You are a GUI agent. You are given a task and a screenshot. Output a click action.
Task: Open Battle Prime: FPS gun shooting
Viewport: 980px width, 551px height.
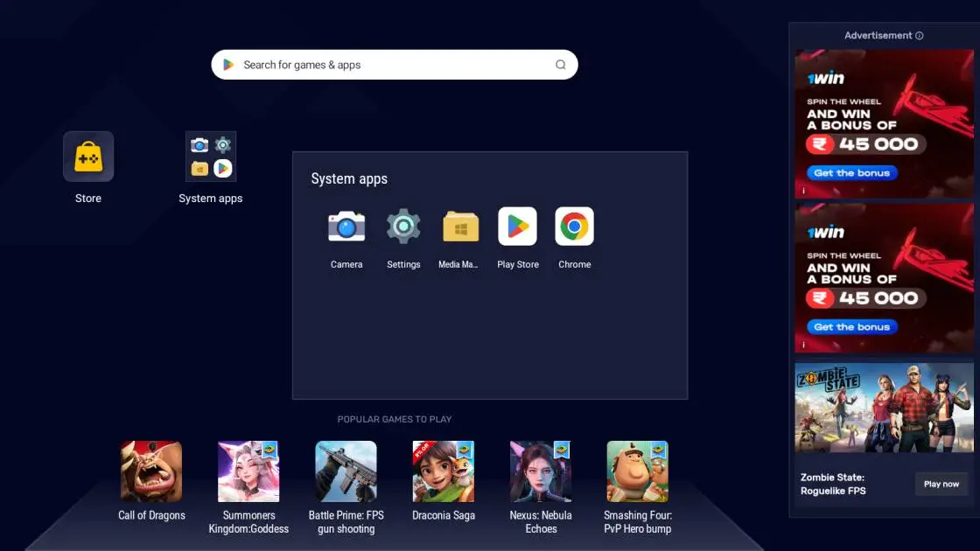coord(346,471)
